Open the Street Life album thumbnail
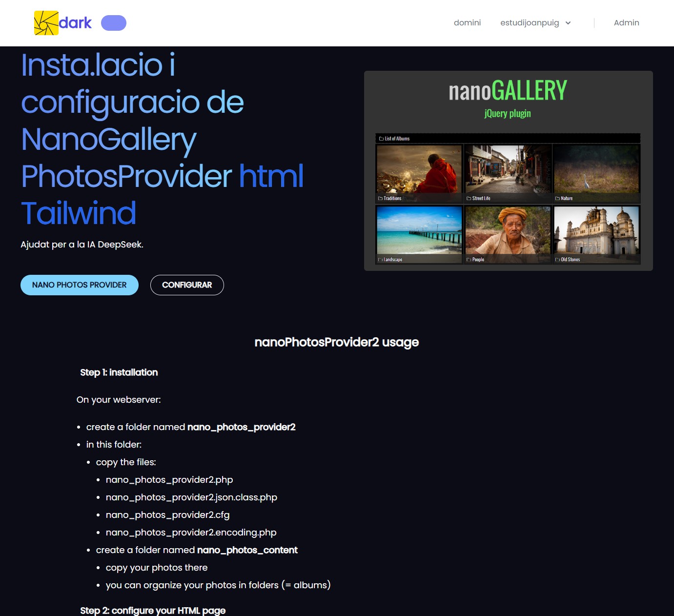The image size is (674, 616). pos(508,173)
